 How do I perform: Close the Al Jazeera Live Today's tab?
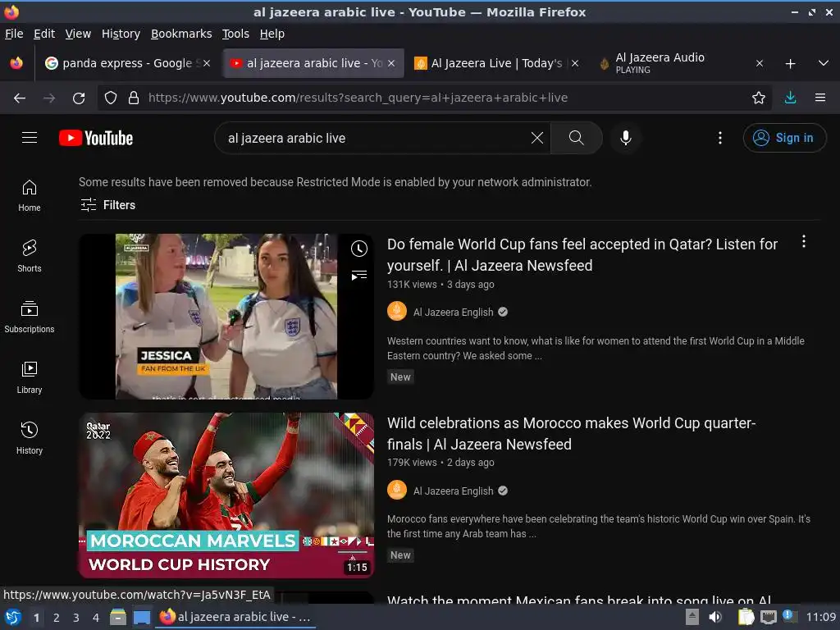(x=575, y=63)
